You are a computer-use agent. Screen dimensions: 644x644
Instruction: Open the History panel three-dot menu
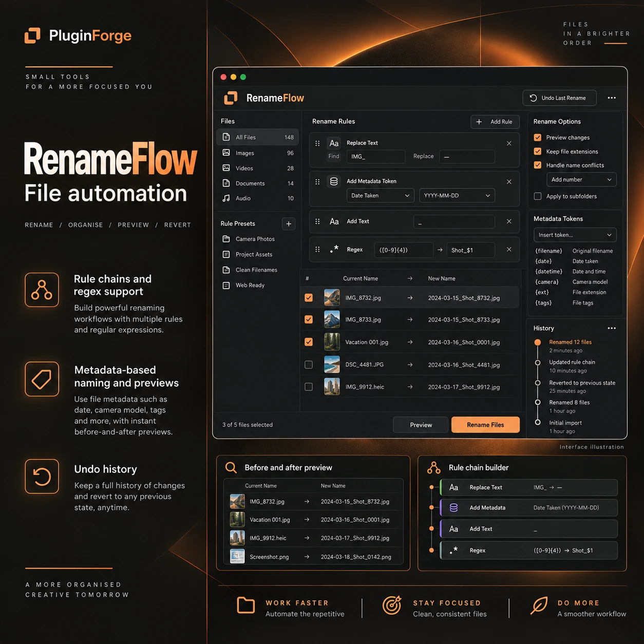tap(612, 328)
